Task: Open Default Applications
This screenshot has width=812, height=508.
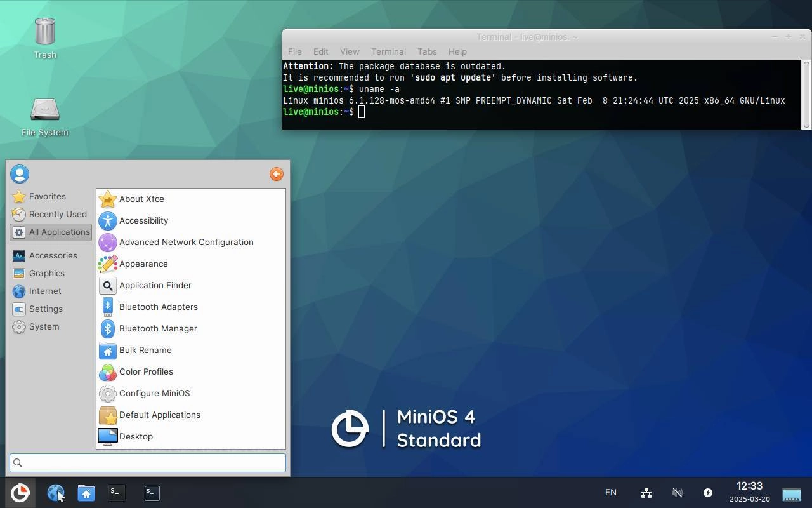Action: point(191,415)
